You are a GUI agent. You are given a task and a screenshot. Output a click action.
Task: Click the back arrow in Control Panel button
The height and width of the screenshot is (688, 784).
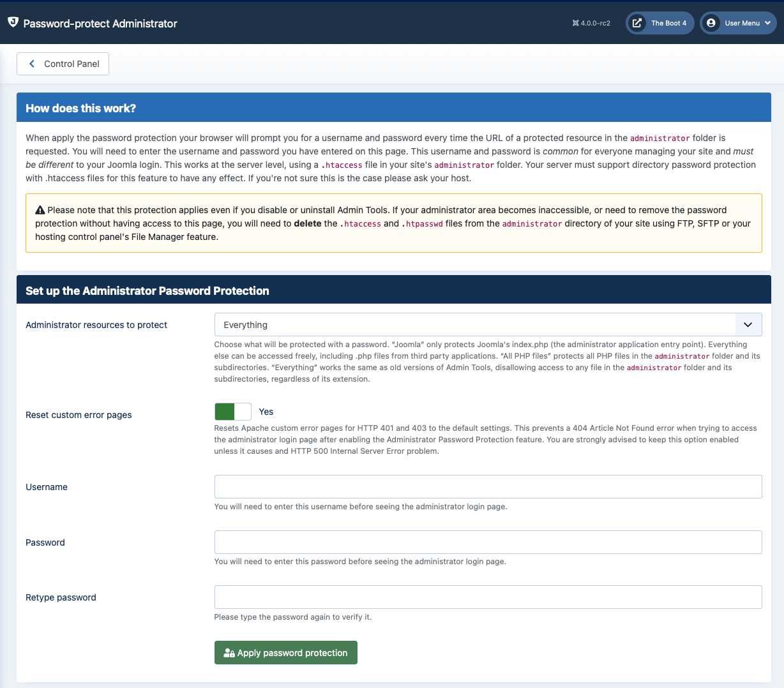click(32, 64)
